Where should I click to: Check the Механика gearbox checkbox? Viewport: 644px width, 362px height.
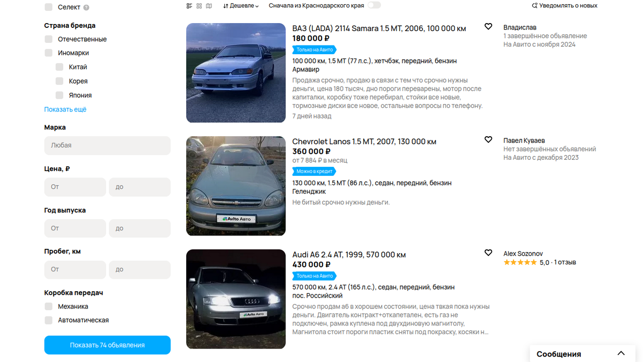pos(49,306)
